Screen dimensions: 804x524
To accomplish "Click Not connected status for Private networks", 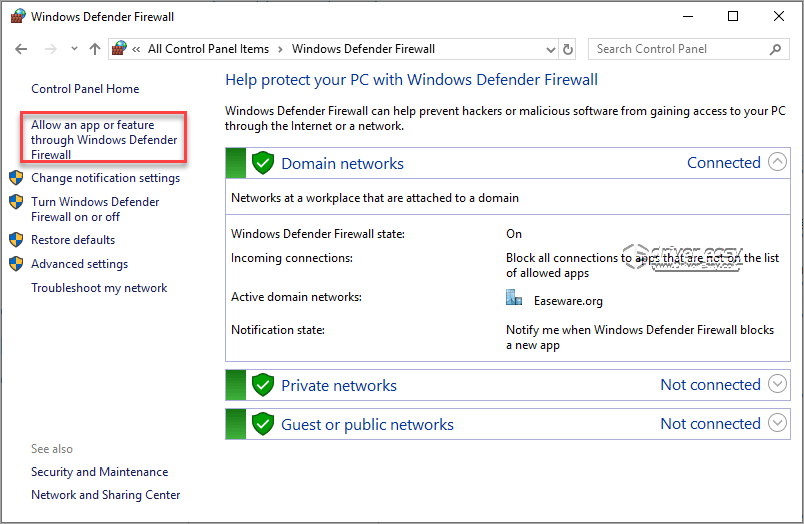I will point(710,385).
